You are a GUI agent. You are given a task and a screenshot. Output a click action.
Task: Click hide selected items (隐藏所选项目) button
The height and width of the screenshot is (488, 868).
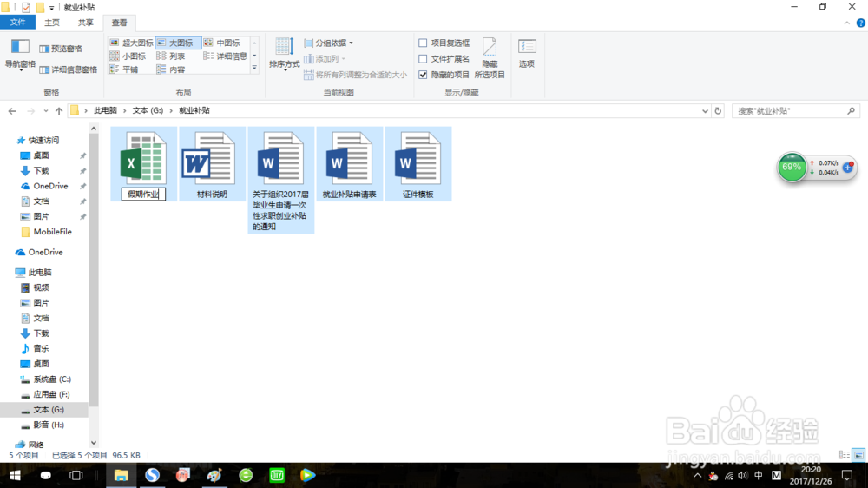tap(490, 58)
